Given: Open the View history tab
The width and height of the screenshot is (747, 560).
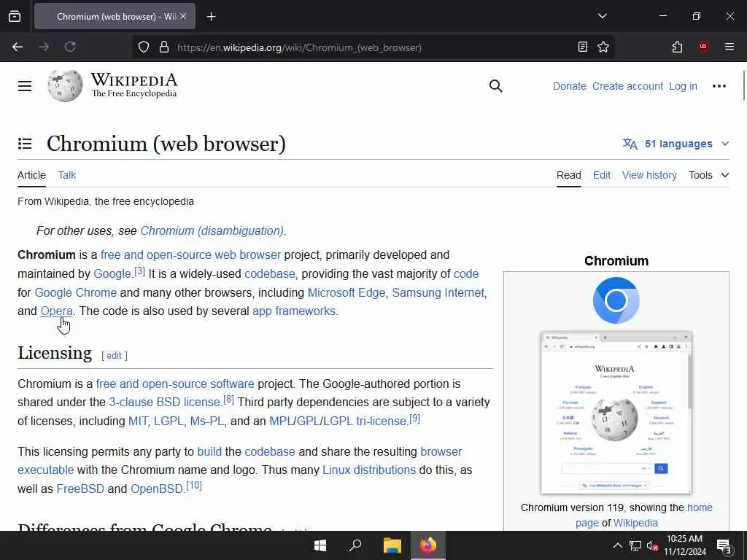Looking at the screenshot, I should 649,175.
